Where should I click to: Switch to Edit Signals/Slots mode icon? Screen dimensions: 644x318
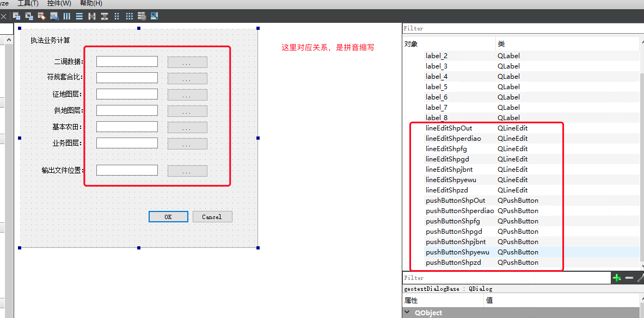click(x=29, y=16)
